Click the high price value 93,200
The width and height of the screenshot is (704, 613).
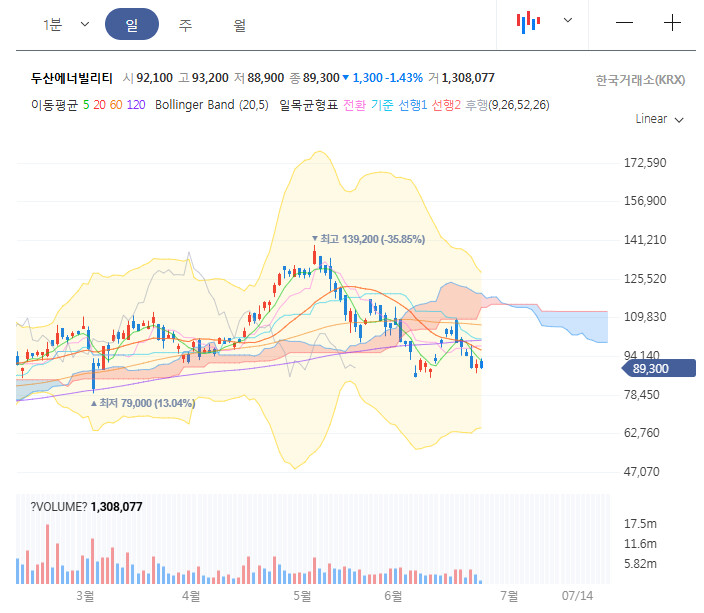coord(210,78)
